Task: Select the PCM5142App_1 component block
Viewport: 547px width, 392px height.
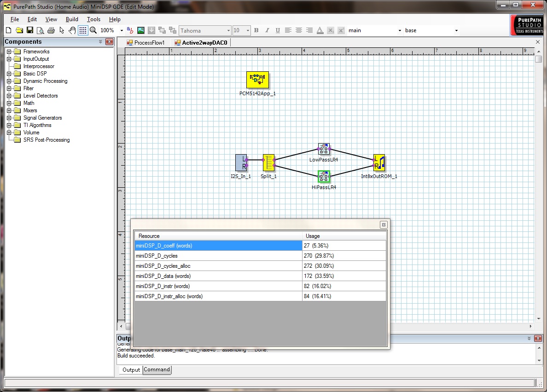Action: (257, 80)
